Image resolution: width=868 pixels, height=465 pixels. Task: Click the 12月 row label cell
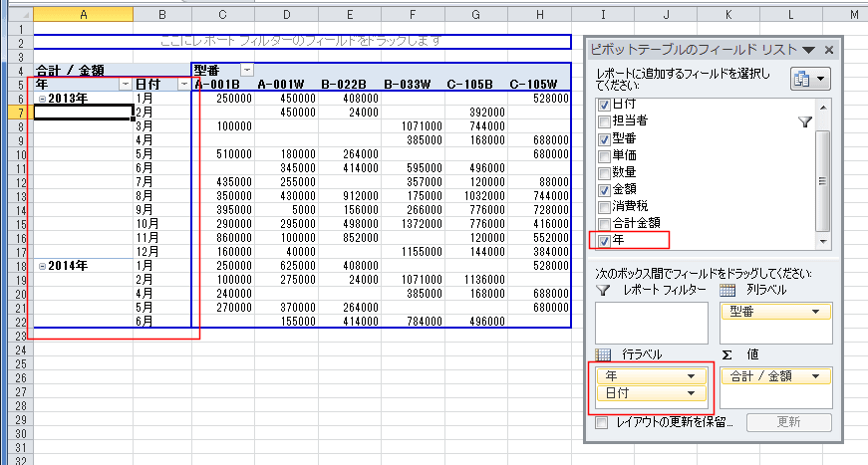pos(162,252)
